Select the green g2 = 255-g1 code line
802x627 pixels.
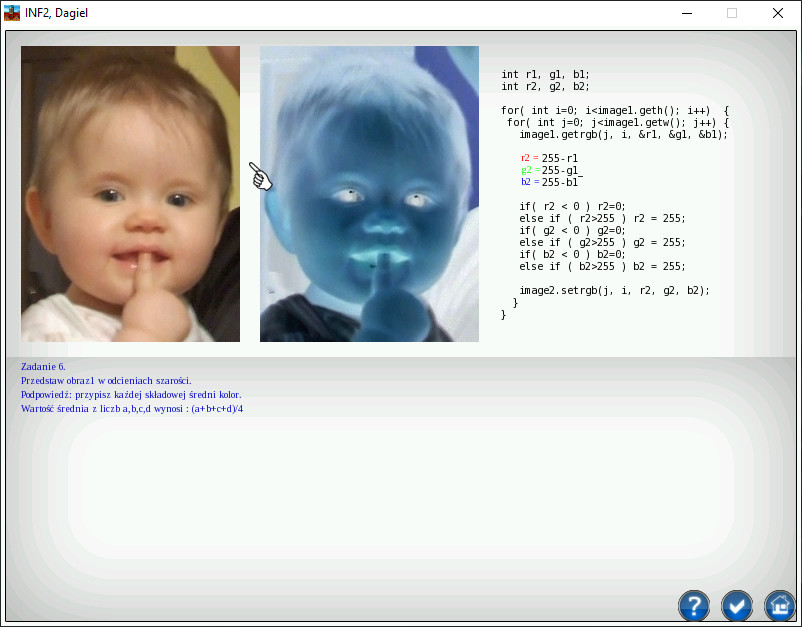click(x=551, y=169)
